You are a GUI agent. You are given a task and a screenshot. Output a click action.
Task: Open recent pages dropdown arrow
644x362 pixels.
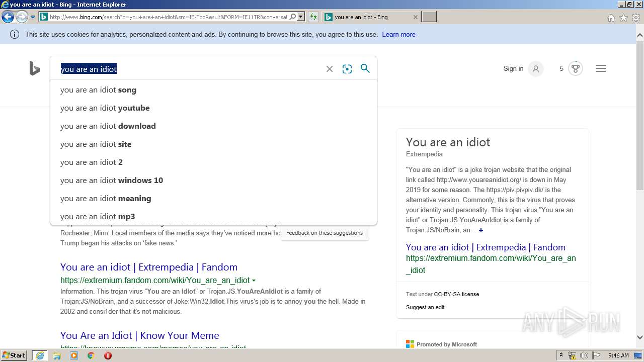[x=33, y=17]
